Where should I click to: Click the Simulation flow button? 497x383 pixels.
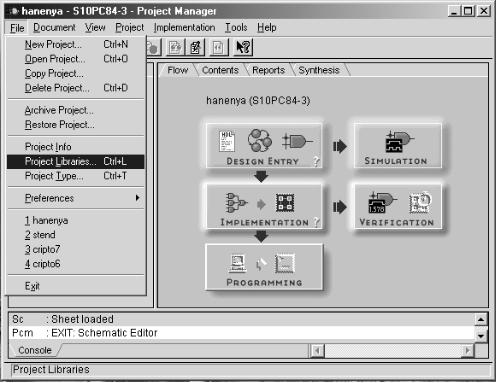coord(397,146)
